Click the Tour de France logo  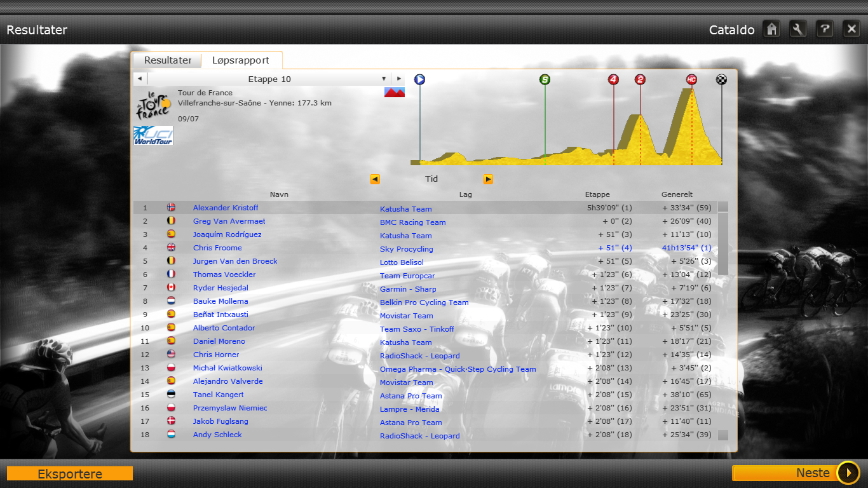153,104
